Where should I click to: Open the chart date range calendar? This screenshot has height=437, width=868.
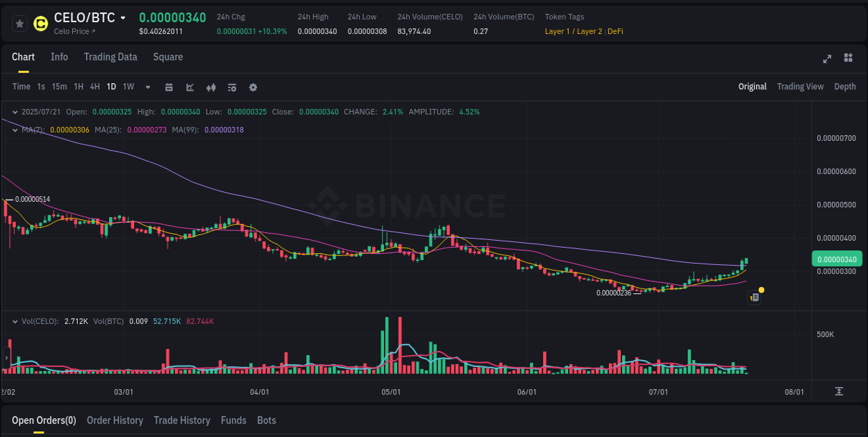pyautogui.click(x=169, y=87)
